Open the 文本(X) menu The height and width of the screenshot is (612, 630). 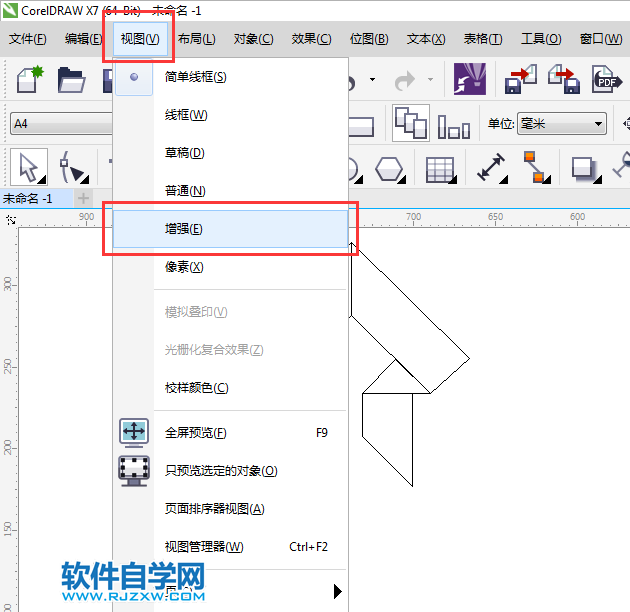click(x=426, y=39)
